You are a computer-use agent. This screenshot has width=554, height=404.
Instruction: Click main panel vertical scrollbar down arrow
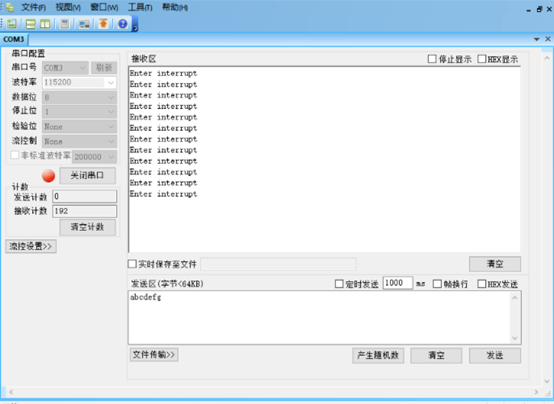pyautogui.click(x=547, y=381)
